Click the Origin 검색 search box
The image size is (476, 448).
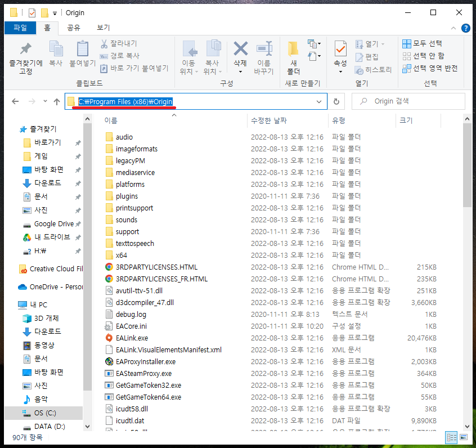pos(408,101)
